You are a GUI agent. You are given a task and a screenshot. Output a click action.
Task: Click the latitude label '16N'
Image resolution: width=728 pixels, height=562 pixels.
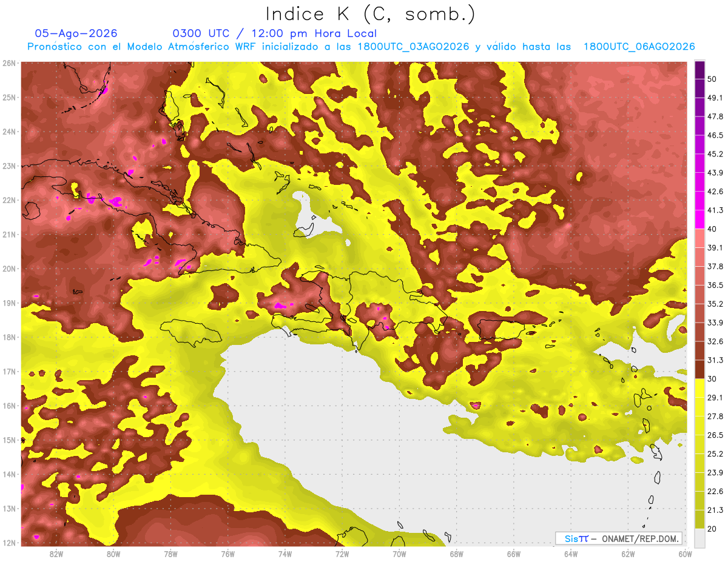9,406
